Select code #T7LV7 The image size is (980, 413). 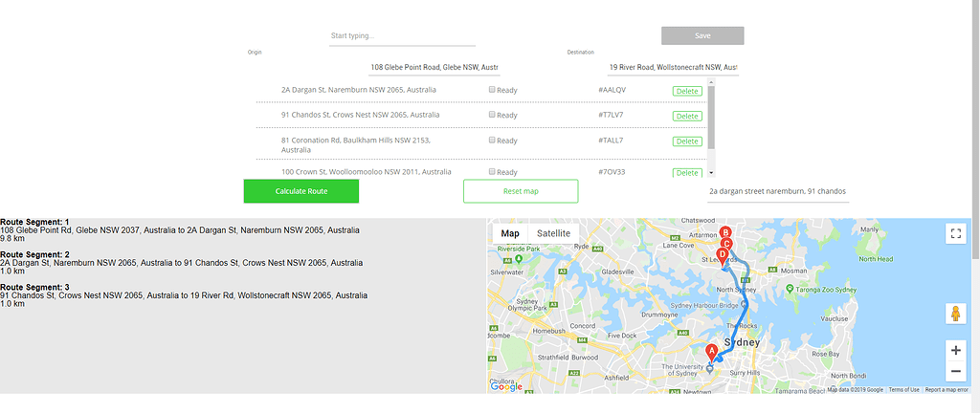pos(611,115)
